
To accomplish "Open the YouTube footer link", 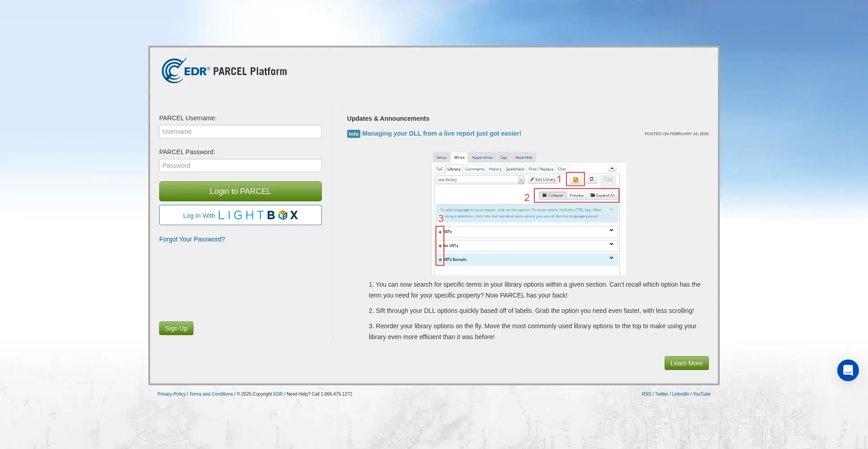I will (x=701, y=394).
